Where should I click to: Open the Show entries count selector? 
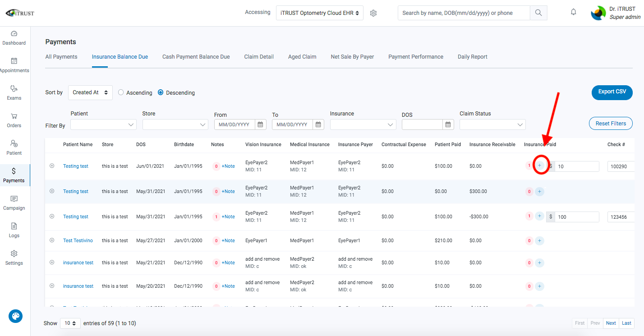pyautogui.click(x=70, y=323)
